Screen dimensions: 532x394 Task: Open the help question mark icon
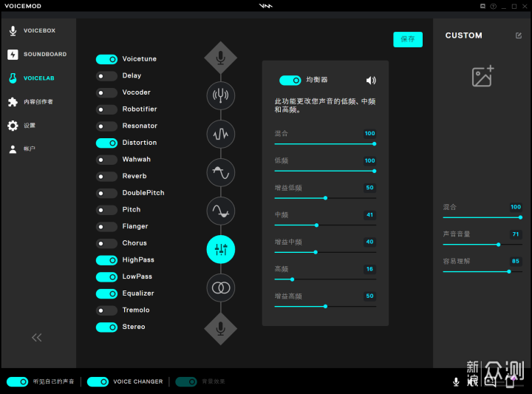(x=494, y=7)
